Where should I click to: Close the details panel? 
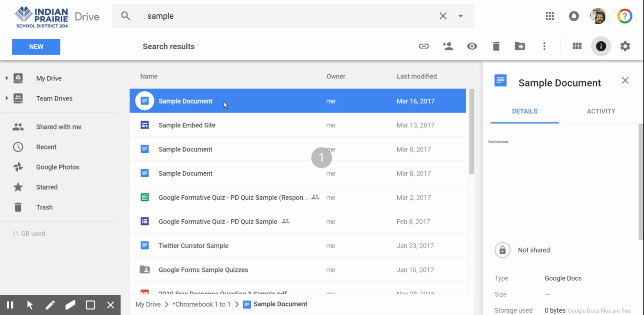pos(625,80)
